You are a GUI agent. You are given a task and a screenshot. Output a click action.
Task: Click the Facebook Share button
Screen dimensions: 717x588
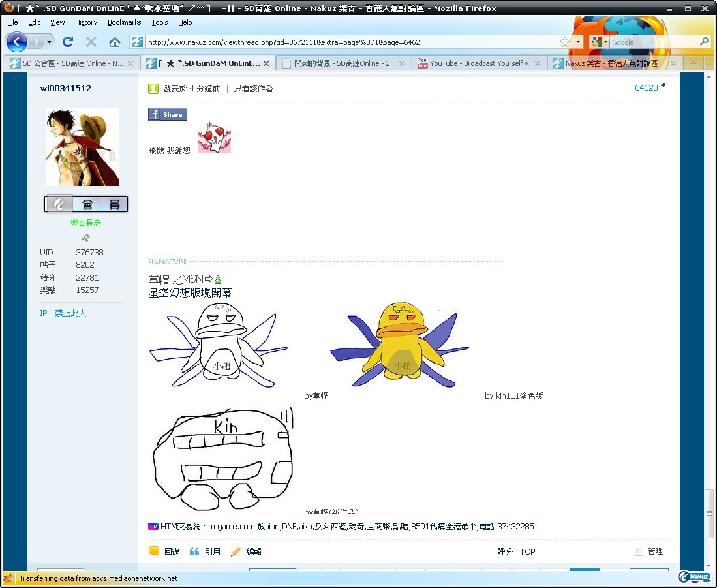[x=168, y=114]
